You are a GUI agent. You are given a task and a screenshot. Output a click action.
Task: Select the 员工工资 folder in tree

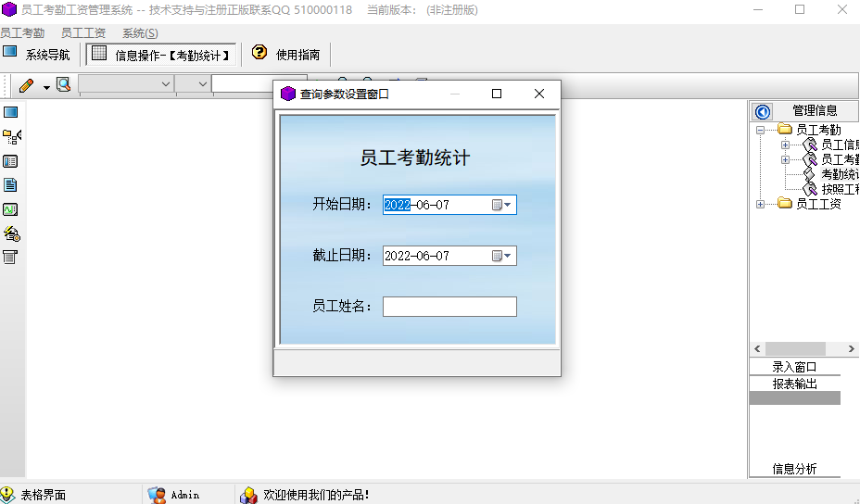[x=818, y=204]
